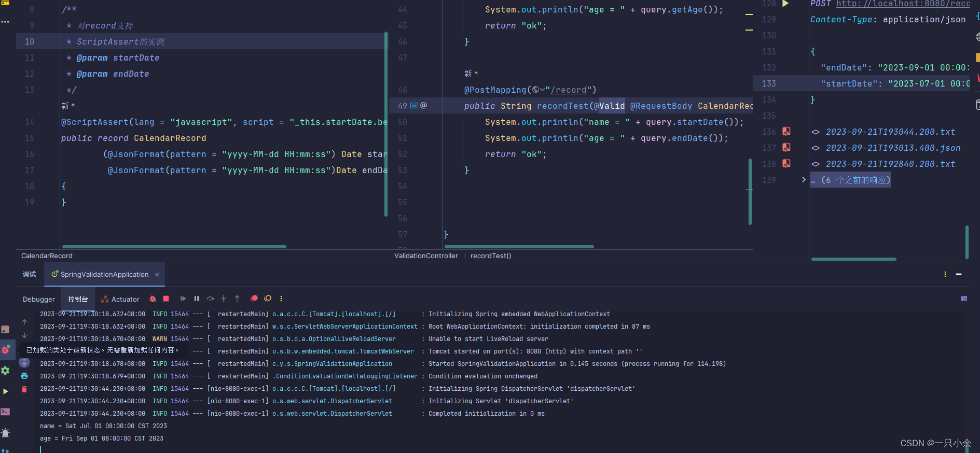Image resolution: width=980 pixels, height=453 pixels.
Task: Open the Debug tool window sidebar icon
Action: click(x=5, y=349)
